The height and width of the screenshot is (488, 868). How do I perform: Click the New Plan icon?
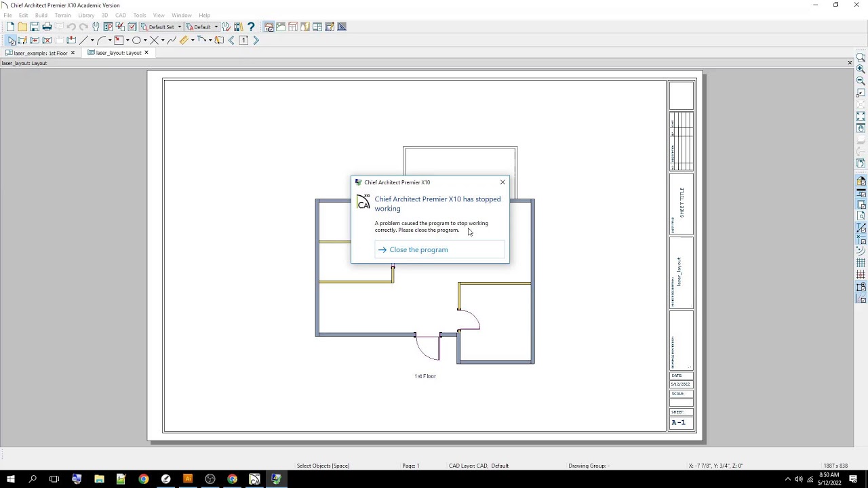coord(10,26)
